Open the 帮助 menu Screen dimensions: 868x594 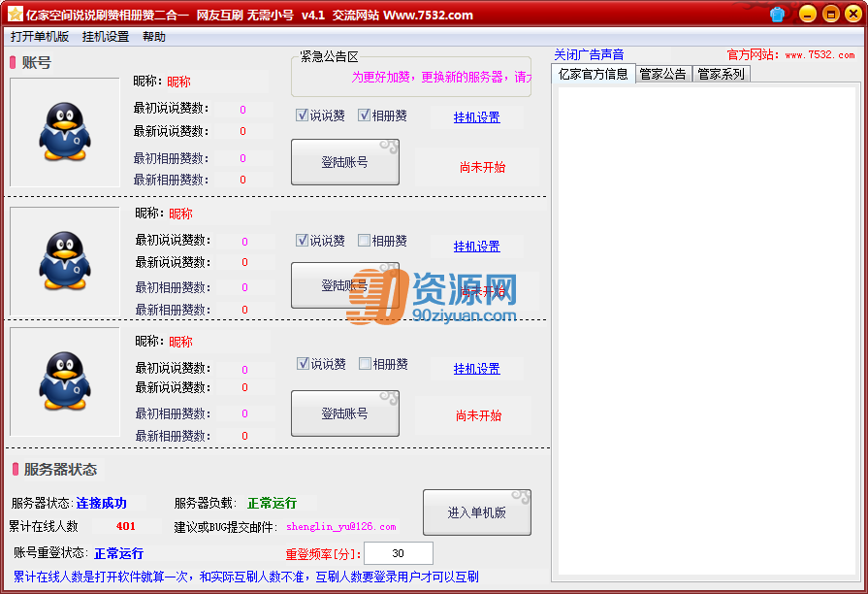click(x=154, y=37)
